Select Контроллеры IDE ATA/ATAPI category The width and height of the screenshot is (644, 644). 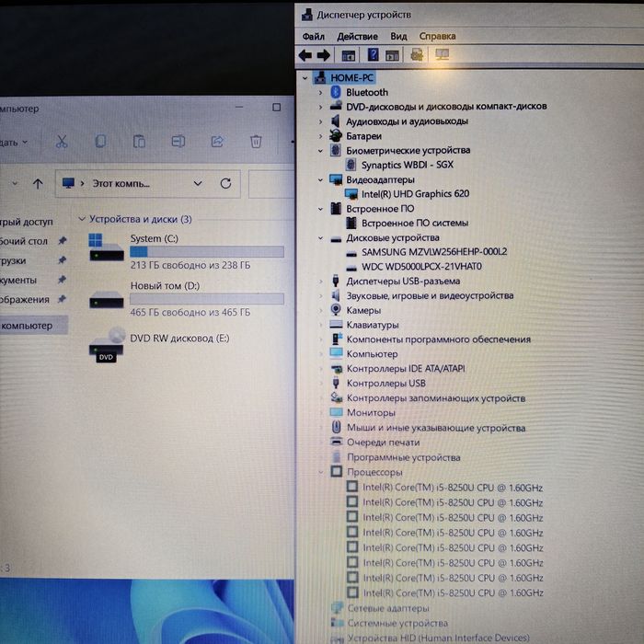point(406,368)
